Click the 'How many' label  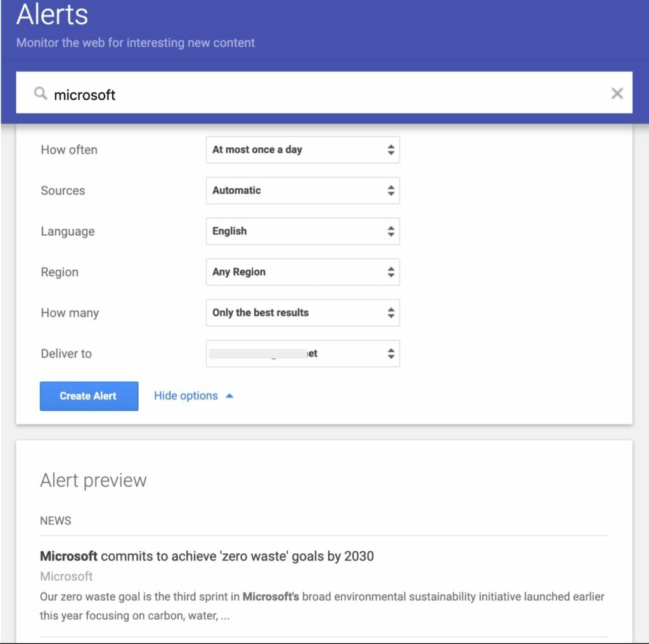(x=70, y=313)
